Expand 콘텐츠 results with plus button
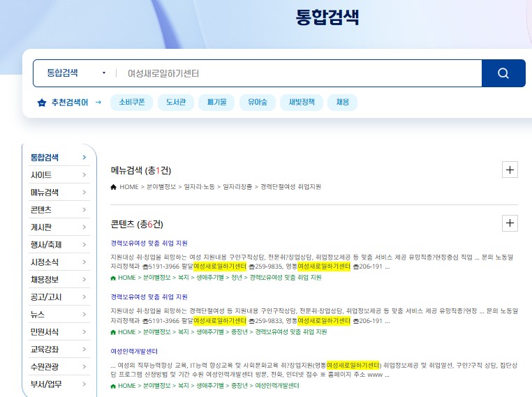Image resolution: width=532 pixels, height=397 pixels. [x=510, y=223]
